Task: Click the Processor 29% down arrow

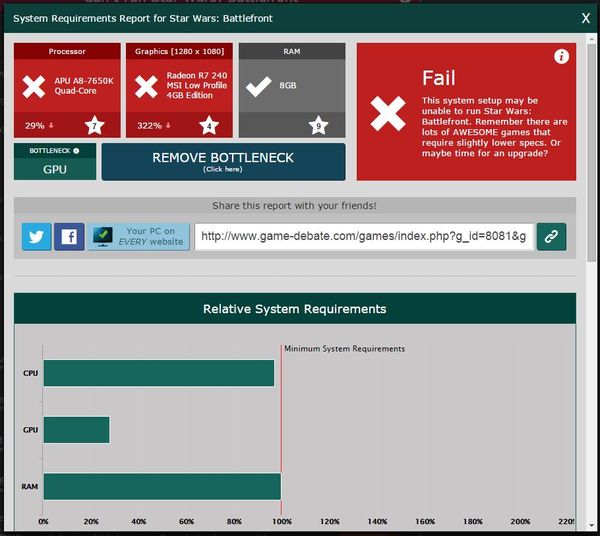Action: pyautogui.click(x=51, y=125)
